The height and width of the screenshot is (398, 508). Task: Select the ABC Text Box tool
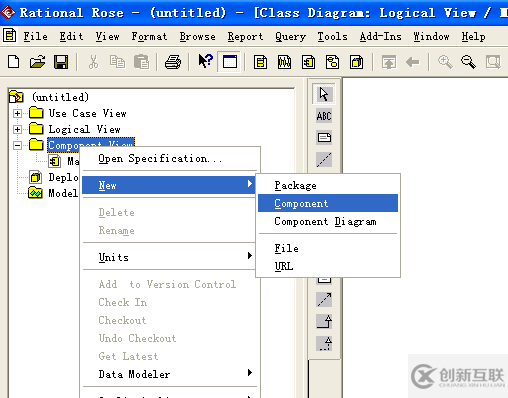click(324, 116)
